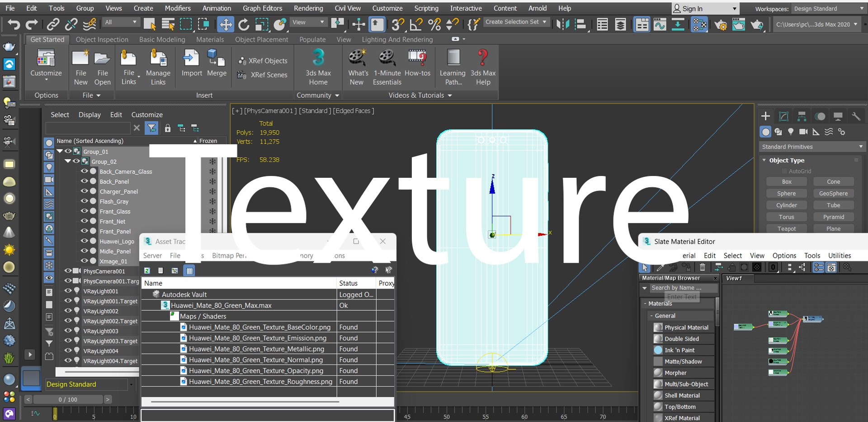Toggle visibility of PhysCamera001
This screenshot has height=422, width=868.
point(68,271)
